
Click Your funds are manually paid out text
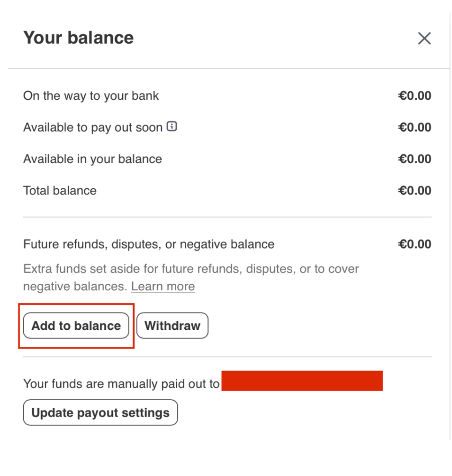[121, 384]
